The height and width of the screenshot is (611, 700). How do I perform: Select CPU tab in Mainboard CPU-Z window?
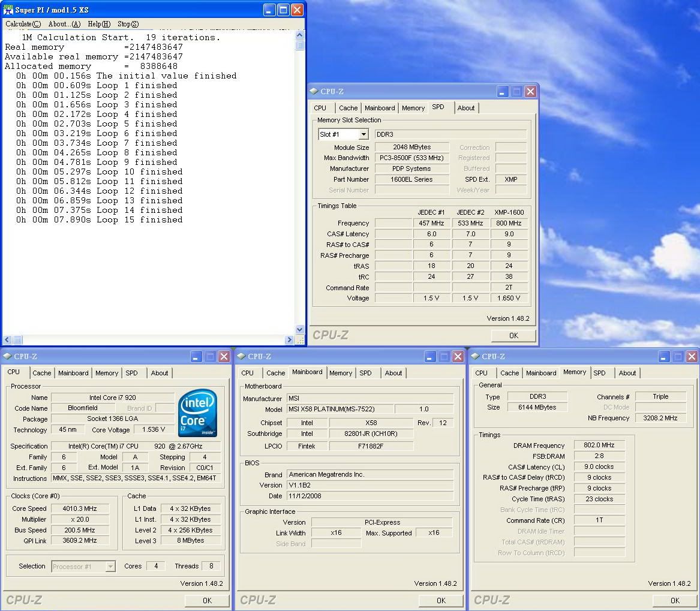(247, 373)
